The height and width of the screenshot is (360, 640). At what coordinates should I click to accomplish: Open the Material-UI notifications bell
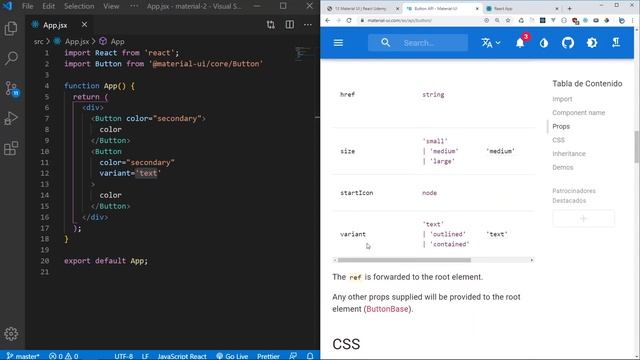520,43
